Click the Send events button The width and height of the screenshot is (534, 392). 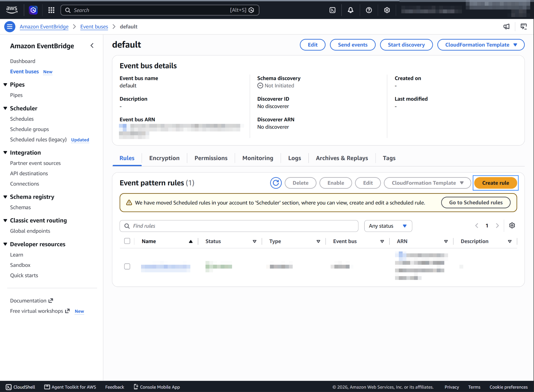353,45
